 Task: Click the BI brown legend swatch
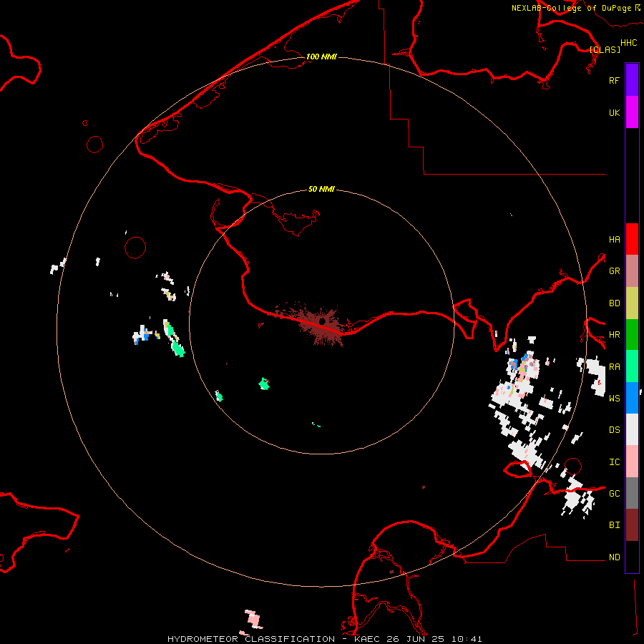point(632,525)
